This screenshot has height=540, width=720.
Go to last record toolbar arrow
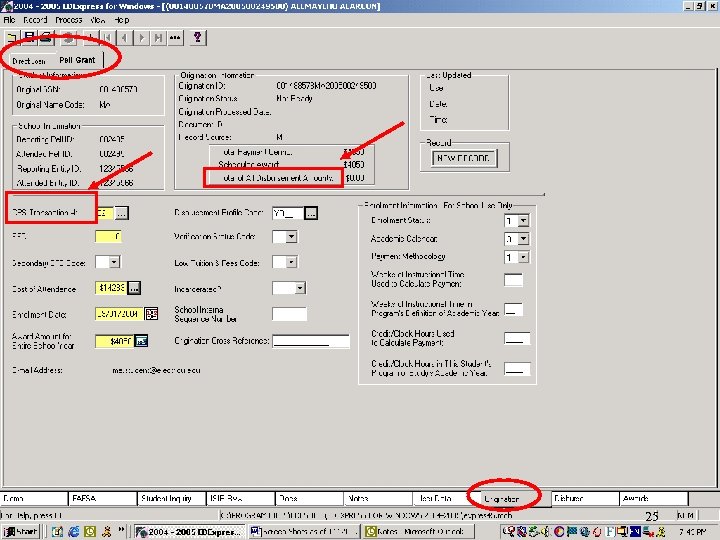pyautogui.click(x=158, y=38)
